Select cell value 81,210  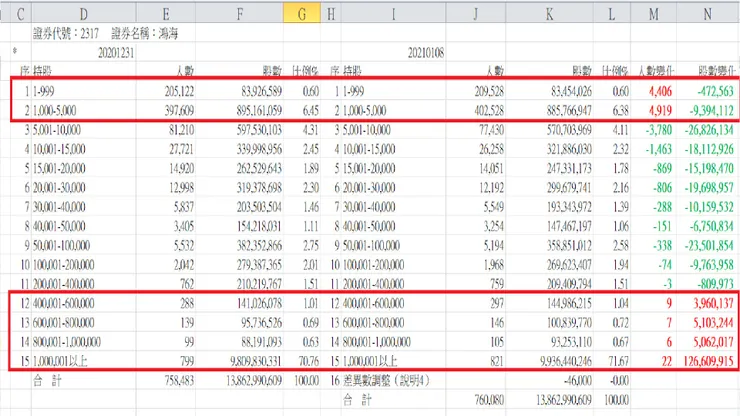pos(181,130)
